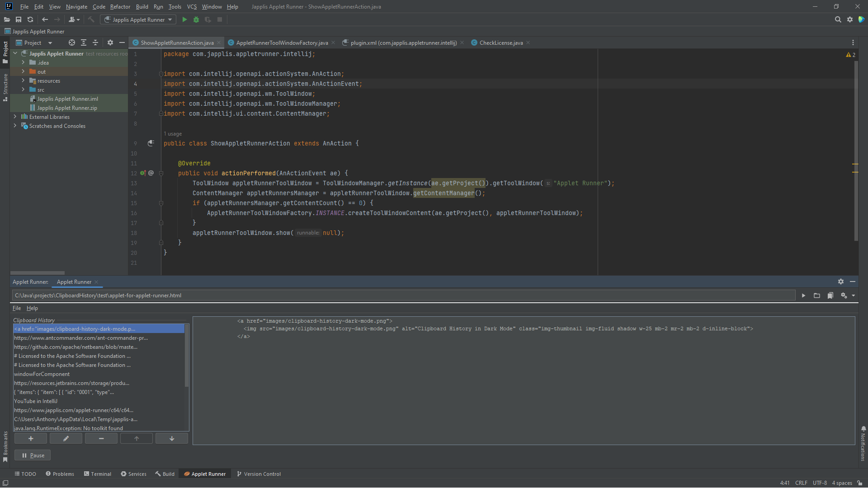The image size is (868, 488).
Task: Move clipboard entry up with the arrow button
Action: pyautogui.click(x=137, y=438)
